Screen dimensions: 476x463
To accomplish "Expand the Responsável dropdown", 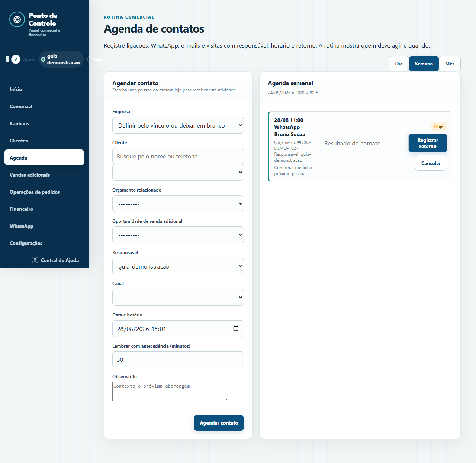I will (x=178, y=266).
